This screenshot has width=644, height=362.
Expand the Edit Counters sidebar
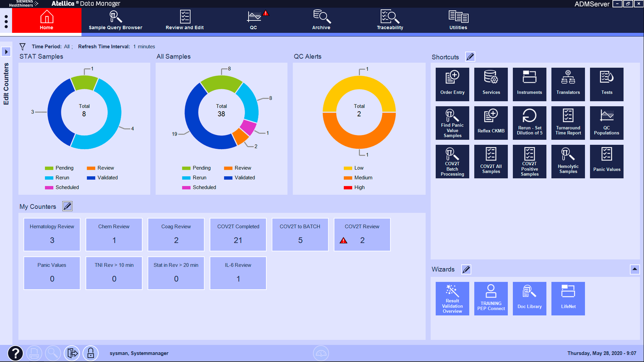click(6, 52)
